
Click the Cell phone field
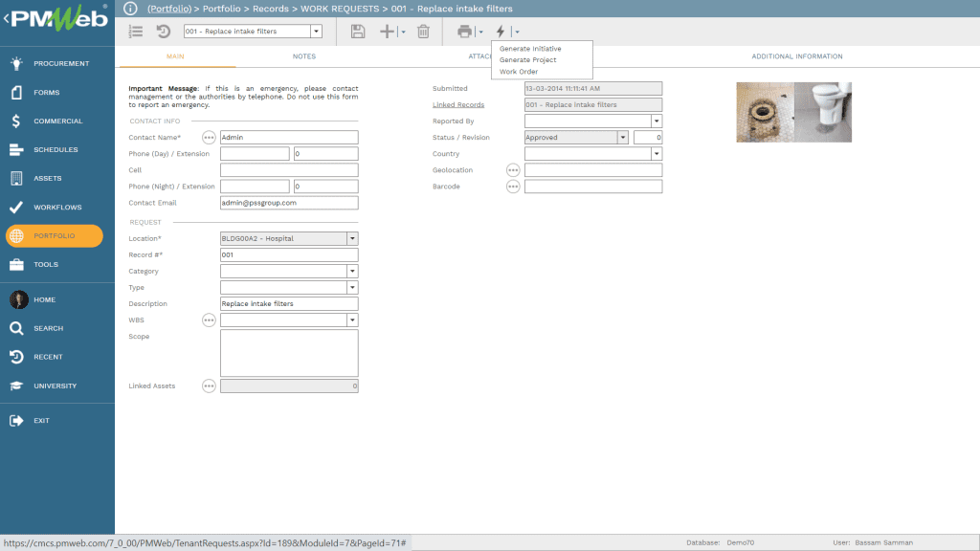pos(289,170)
